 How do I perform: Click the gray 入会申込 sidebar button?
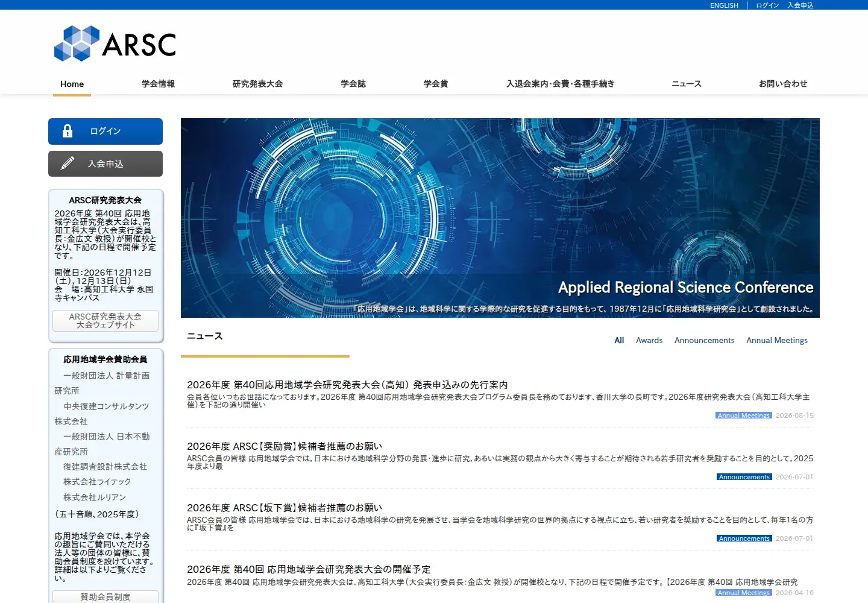pos(105,163)
